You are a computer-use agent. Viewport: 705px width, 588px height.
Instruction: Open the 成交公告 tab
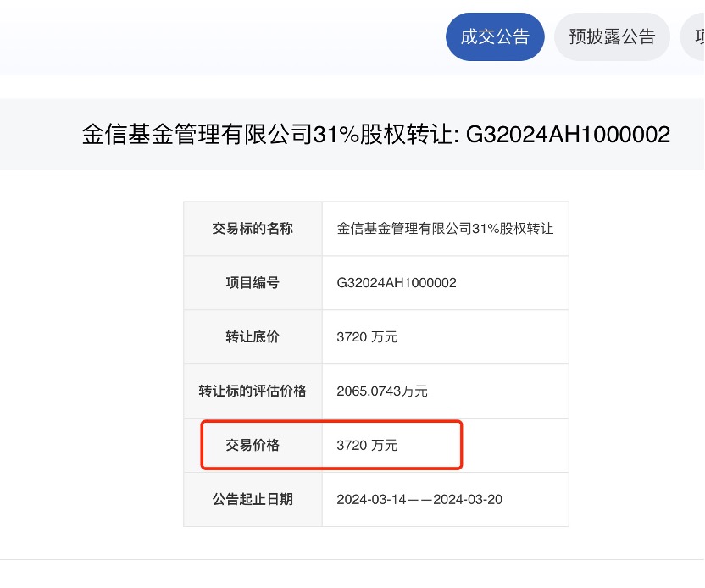(x=495, y=37)
